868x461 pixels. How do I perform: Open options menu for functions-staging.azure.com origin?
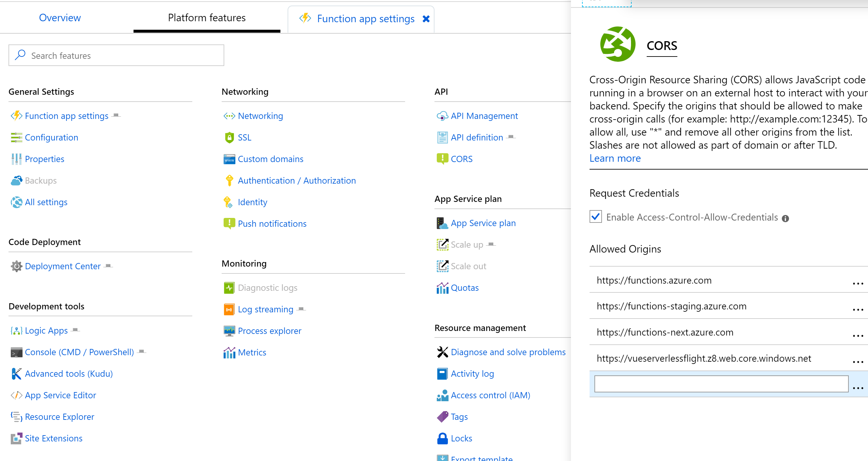[858, 309]
